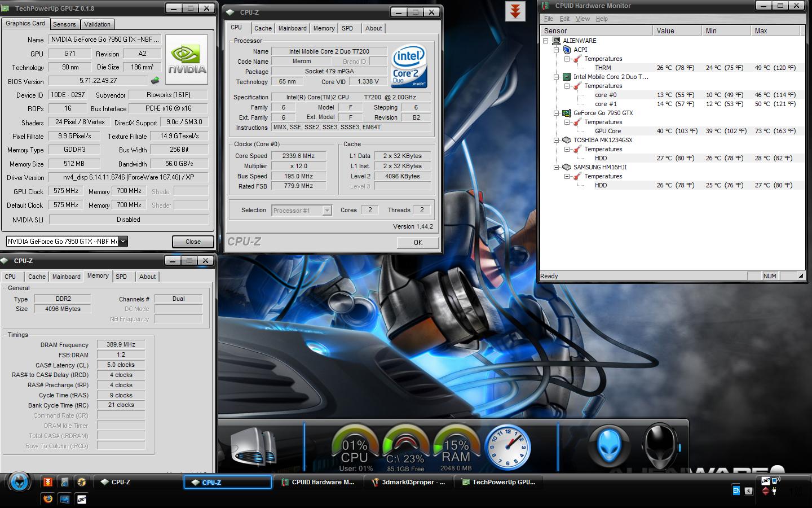Click the BIOS Version field 5.71.22.49.27
812x508 pixels.
[x=98, y=81]
